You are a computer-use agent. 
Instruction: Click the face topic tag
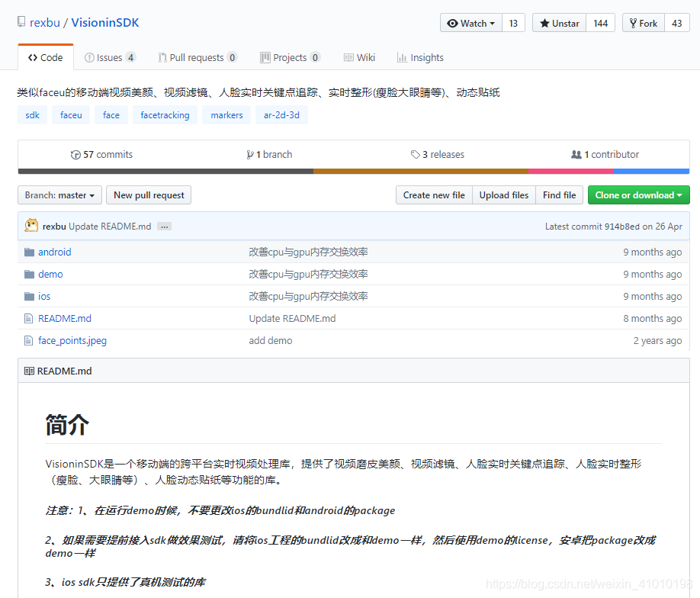[111, 115]
